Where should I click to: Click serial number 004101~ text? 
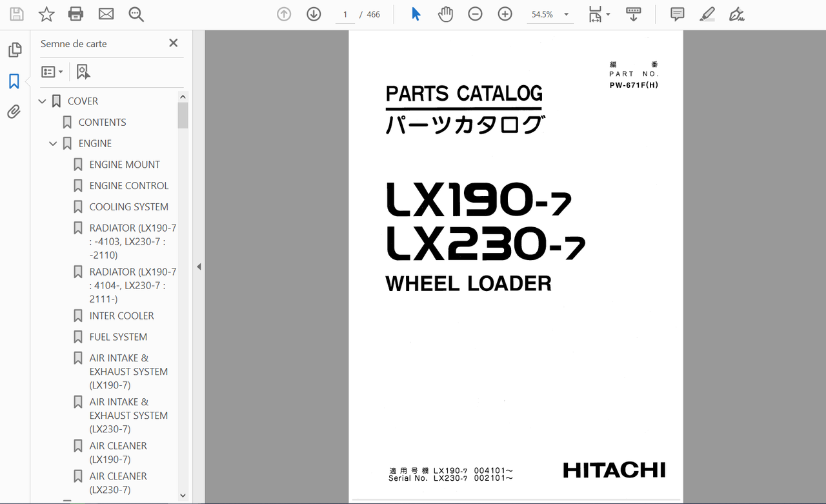coord(494,470)
